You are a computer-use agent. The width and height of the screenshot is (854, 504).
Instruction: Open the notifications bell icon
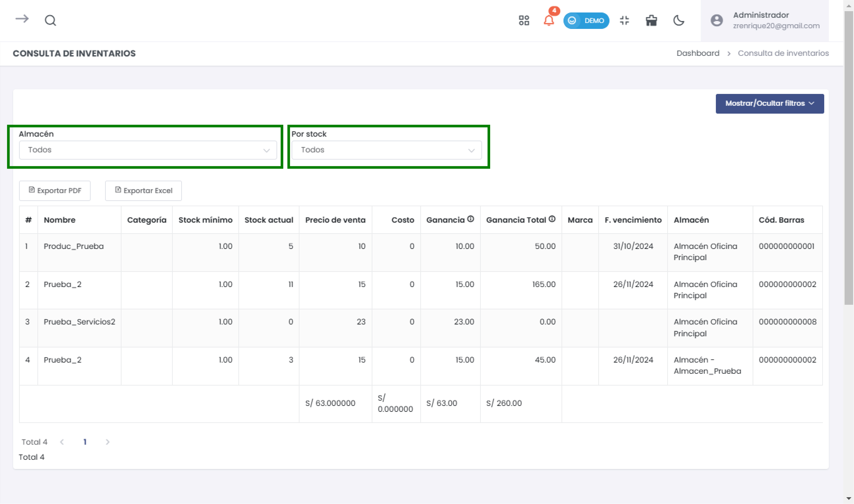pos(549,20)
